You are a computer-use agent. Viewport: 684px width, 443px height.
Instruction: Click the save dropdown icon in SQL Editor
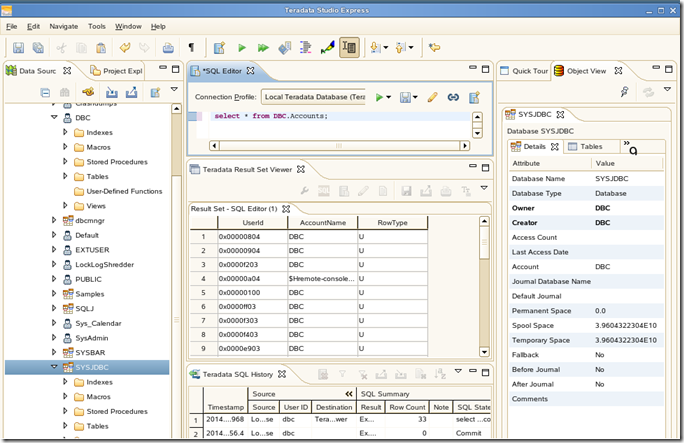coord(408,97)
